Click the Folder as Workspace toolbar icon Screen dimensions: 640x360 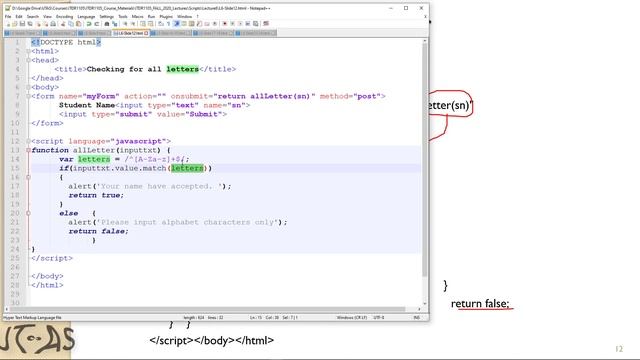pyautogui.click(x=206, y=24)
